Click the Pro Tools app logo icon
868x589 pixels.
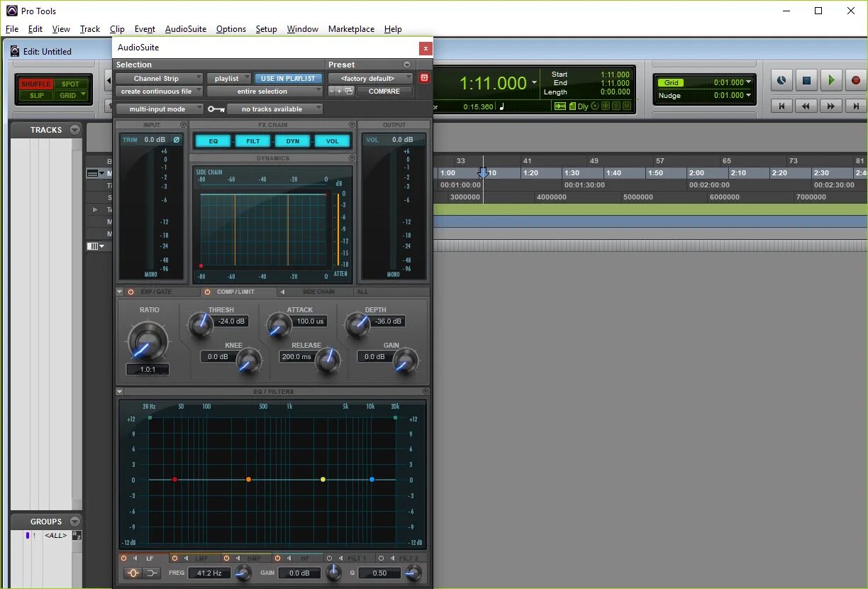pos(11,11)
